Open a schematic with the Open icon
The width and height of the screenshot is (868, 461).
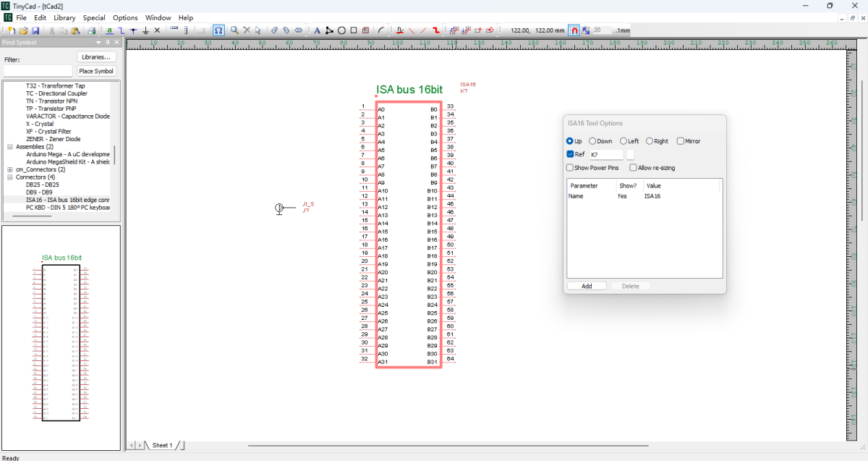pos(24,30)
